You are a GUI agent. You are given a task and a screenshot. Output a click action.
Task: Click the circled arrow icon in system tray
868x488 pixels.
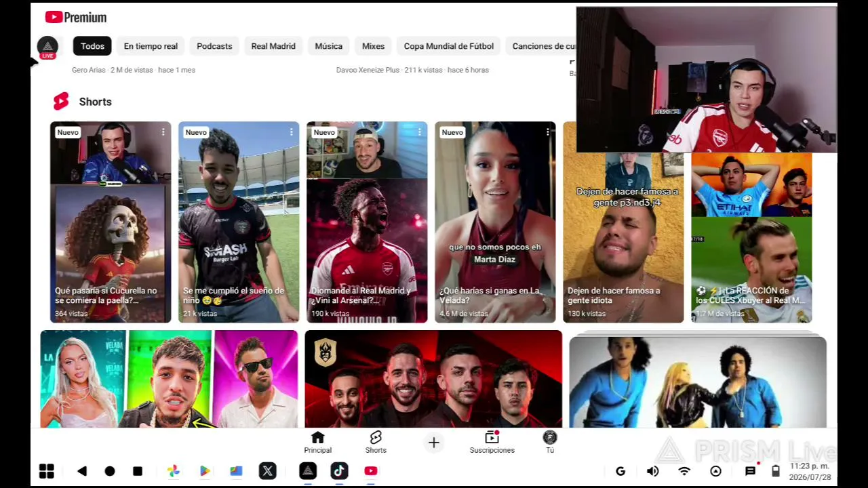(716, 471)
